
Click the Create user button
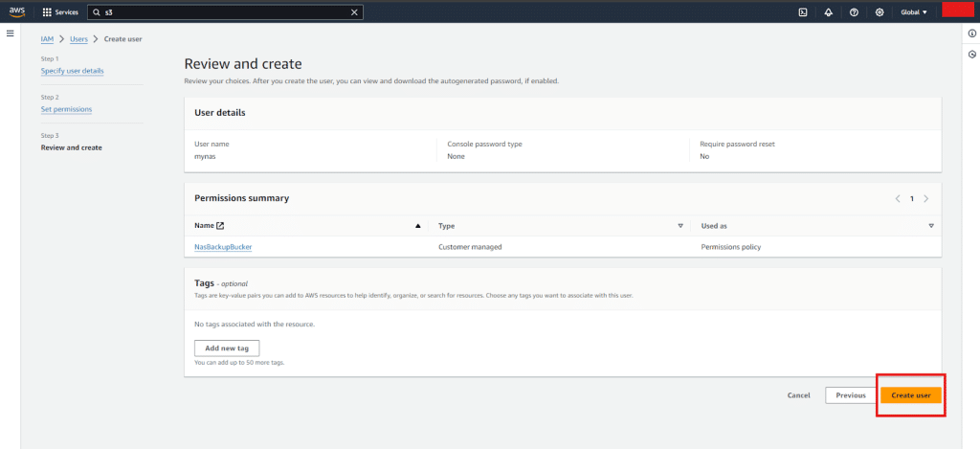click(x=911, y=394)
